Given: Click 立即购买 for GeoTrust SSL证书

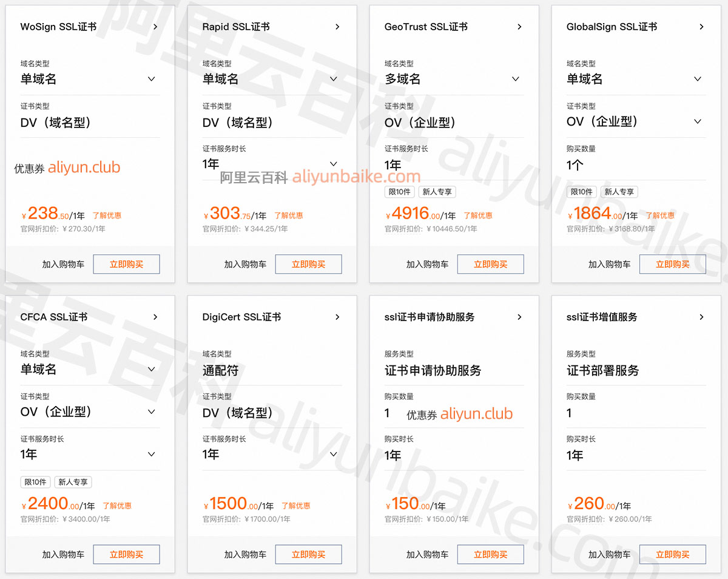Looking at the screenshot, I should click(x=490, y=264).
